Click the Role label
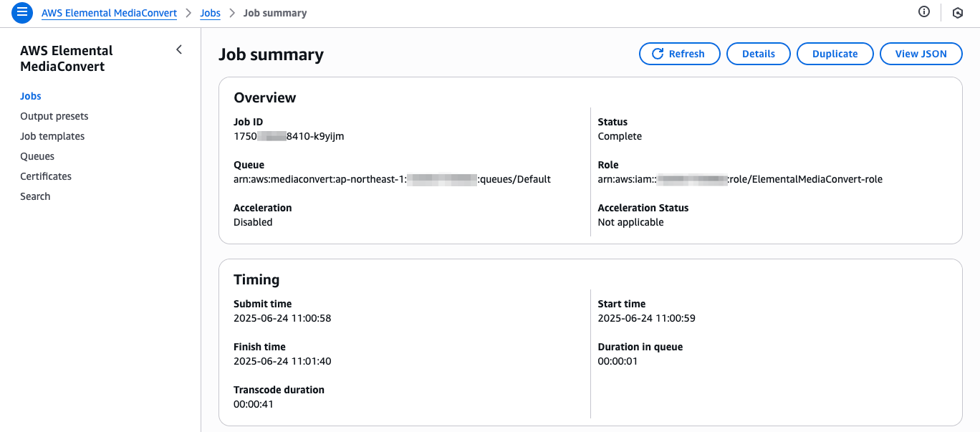This screenshot has height=432, width=980. point(608,165)
